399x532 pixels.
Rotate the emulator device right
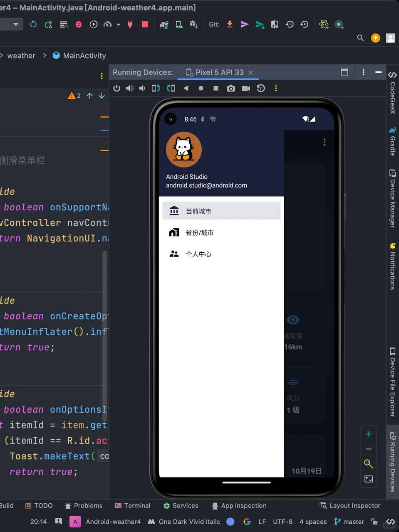pos(171,88)
